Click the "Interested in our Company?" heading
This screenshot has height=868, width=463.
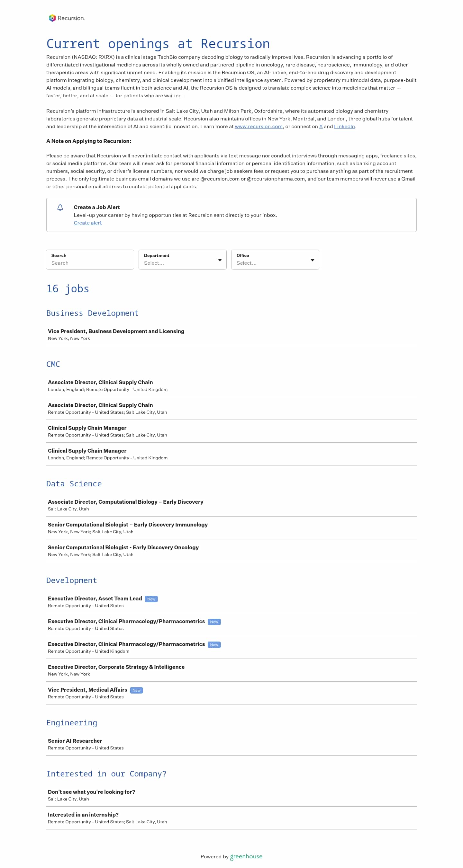click(106, 774)
